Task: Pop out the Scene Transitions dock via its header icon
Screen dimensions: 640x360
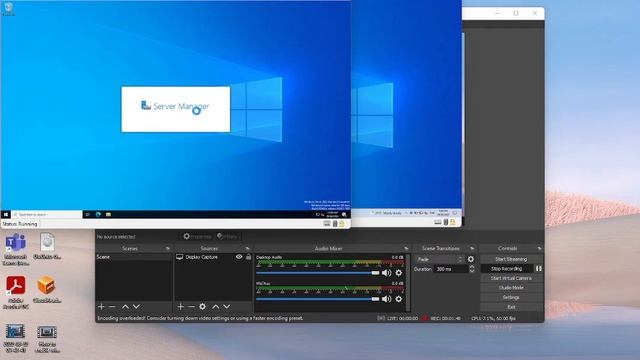Action: click(x=472, y=248)
